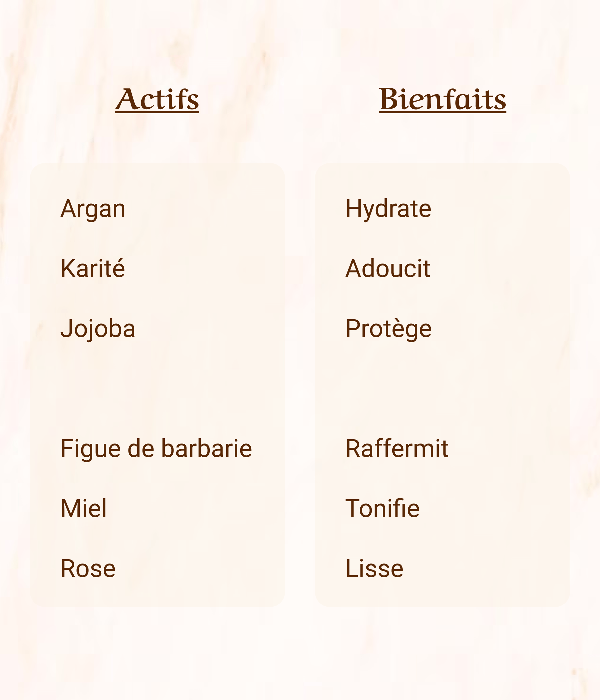Select Adoucit in the Bienfaits list

(x=387, y=269)
